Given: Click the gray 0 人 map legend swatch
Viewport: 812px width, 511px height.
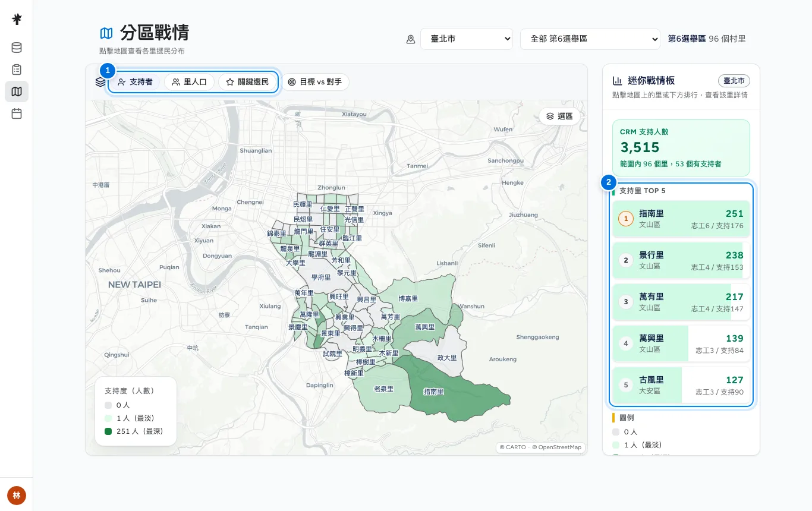Looking at the screenshot, I should coord(108,405).
